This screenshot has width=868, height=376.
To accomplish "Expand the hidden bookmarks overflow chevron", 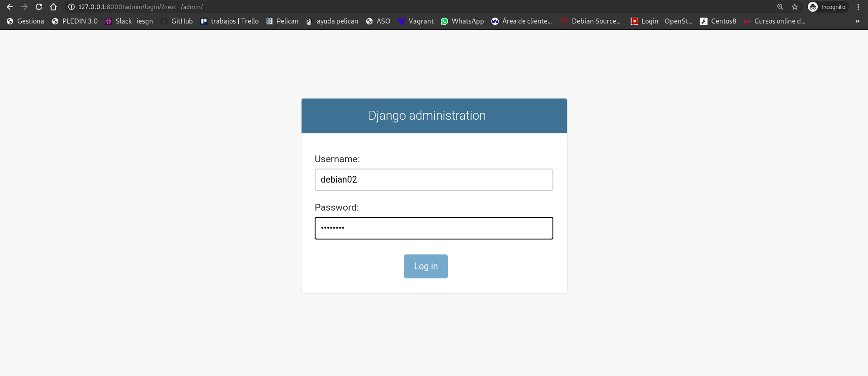I will (857, 21).
